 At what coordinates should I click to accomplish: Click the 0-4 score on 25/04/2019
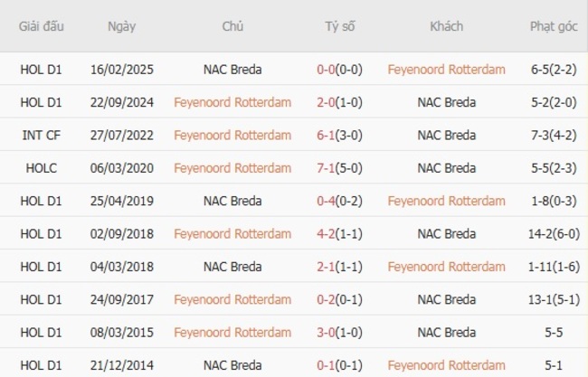(x=327, y=201)
